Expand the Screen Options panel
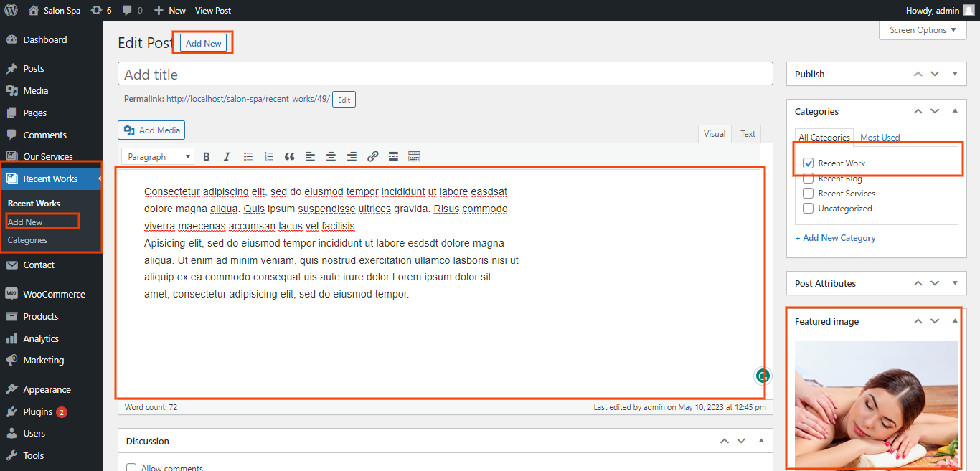Screen dimensions: 980x471 point(922,30)
